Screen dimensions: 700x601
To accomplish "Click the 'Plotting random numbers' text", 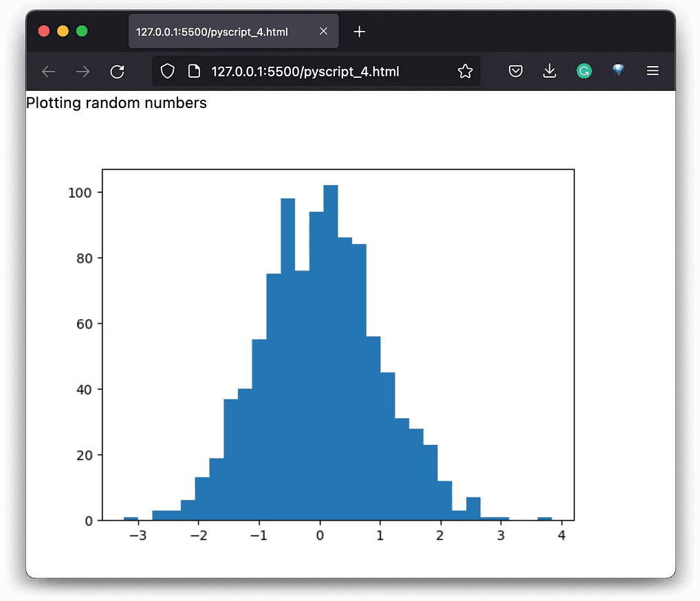I will 116,103.
